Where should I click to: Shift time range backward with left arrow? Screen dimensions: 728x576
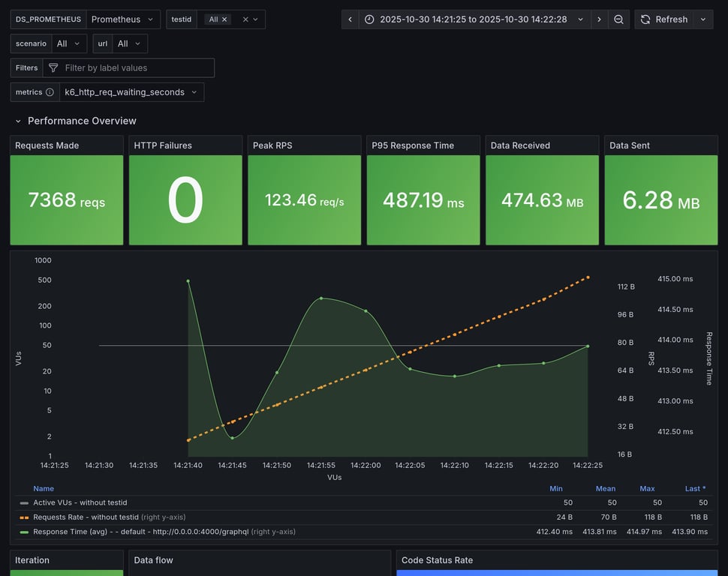coord(350,19)
